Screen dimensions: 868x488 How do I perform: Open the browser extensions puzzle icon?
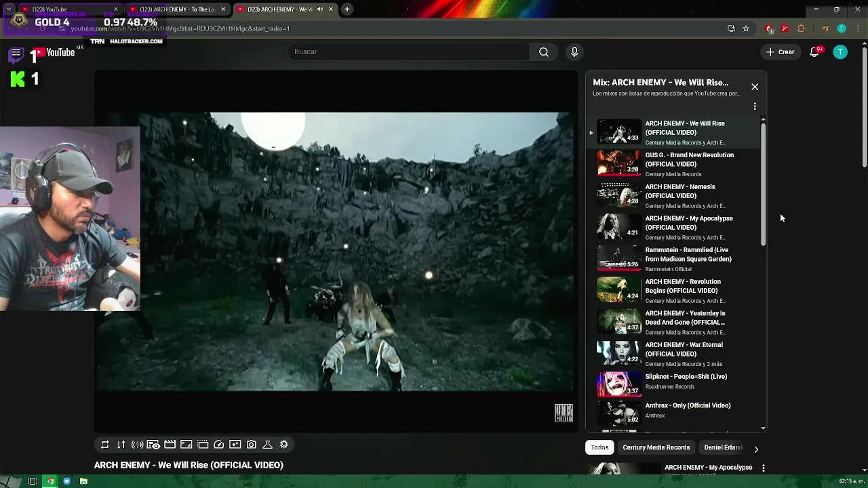[x=802, y=28]
